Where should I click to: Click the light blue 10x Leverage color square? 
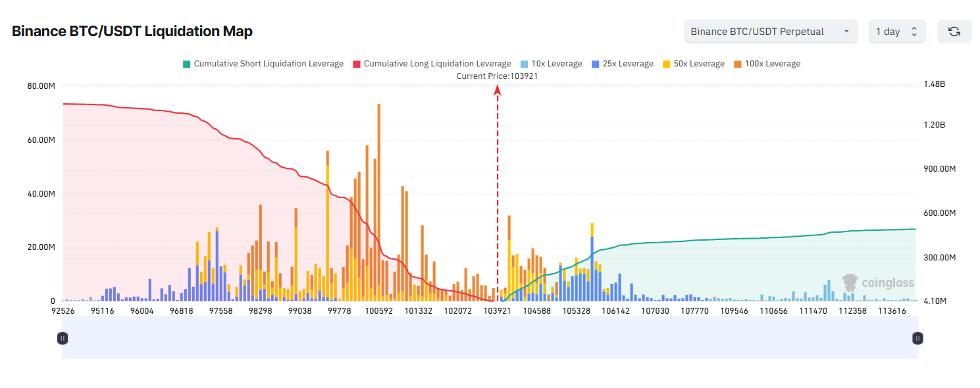tap(524, 63)
